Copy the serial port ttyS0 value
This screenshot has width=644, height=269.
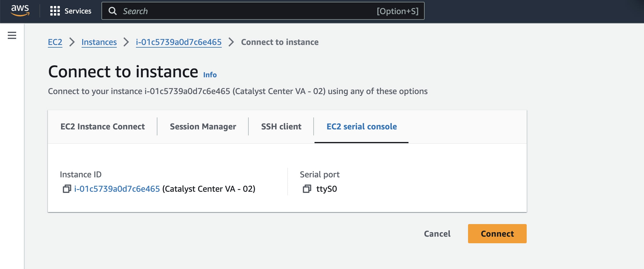307,189
